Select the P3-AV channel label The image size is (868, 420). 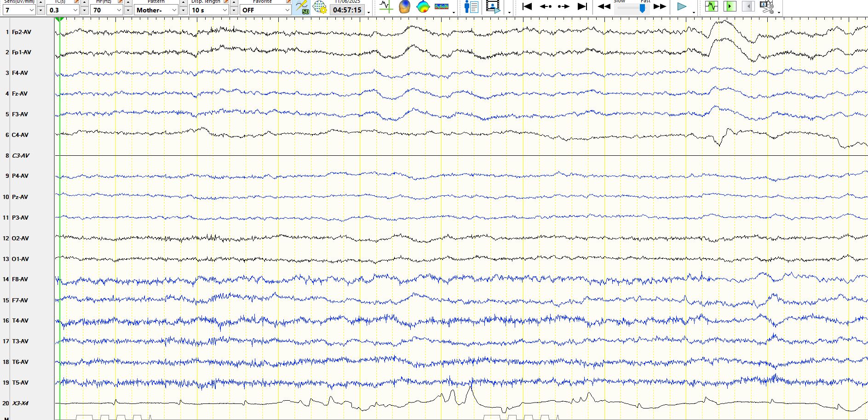[20, 218]
